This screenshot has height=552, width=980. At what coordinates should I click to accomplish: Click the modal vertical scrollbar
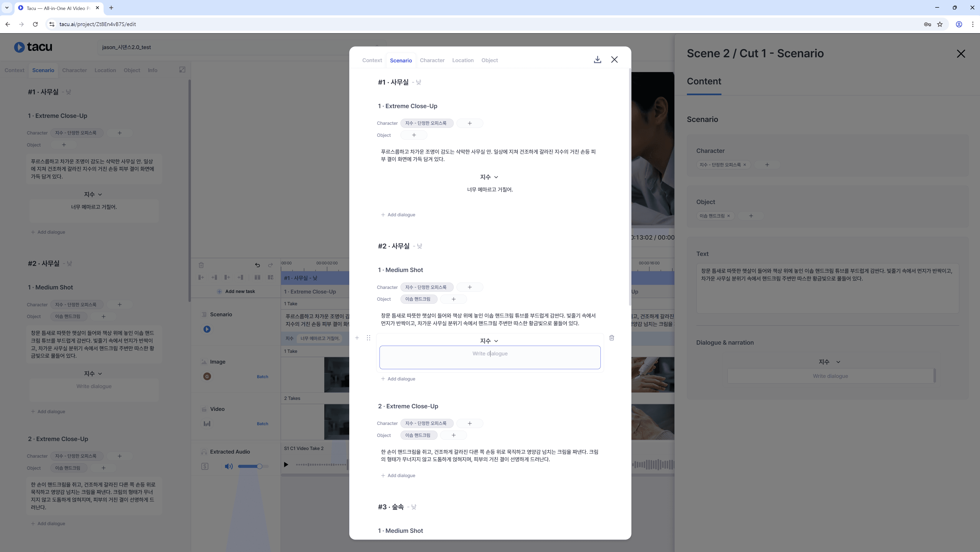630,186
